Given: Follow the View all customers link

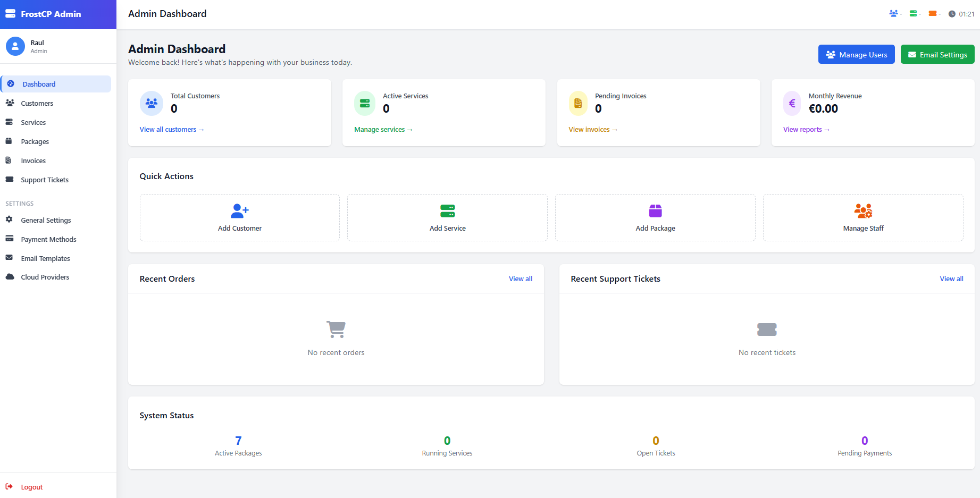Looking at the screenshot, I should click(172, 129).
